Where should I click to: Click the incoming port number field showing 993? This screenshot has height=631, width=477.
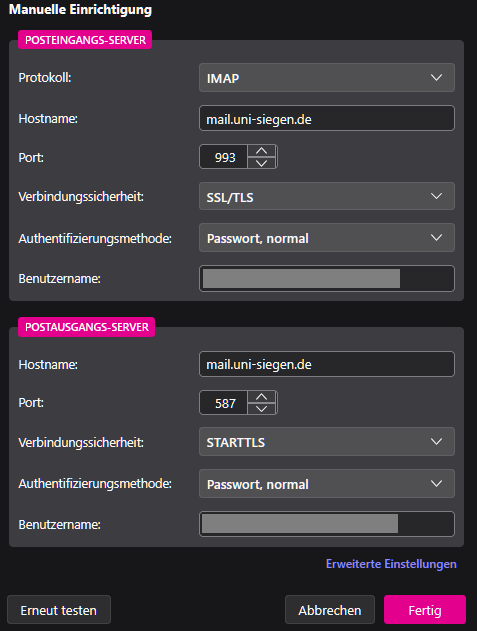223,157
